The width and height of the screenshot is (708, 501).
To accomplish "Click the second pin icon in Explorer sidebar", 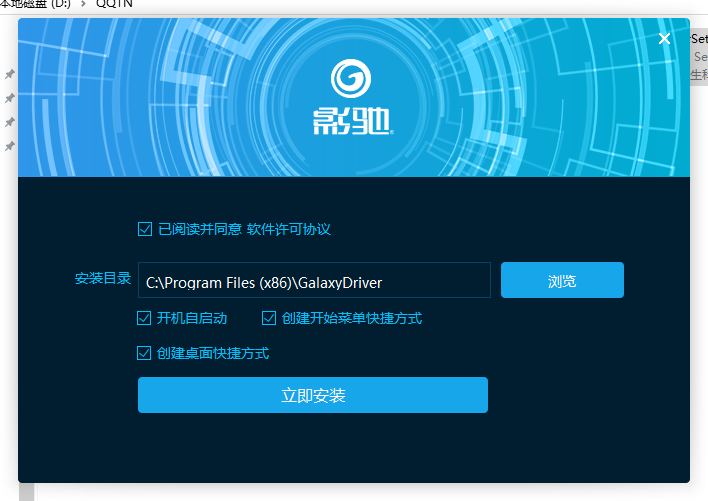I will tap(9, 98).
